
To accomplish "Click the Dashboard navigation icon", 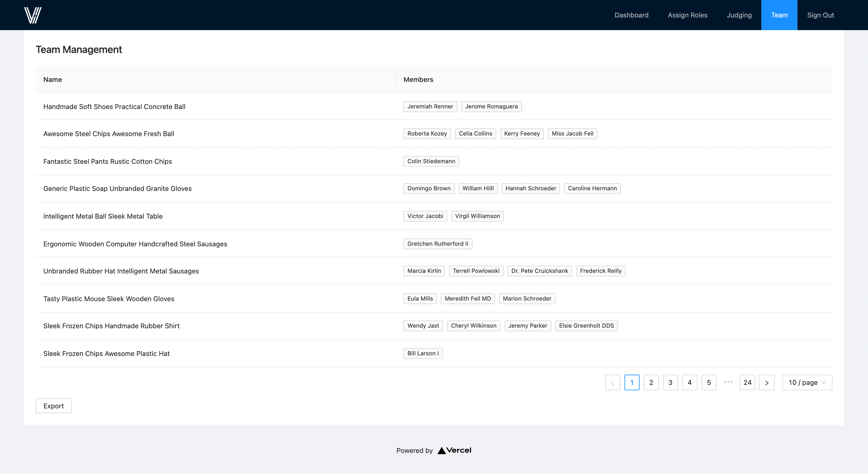I will (631, 14).
